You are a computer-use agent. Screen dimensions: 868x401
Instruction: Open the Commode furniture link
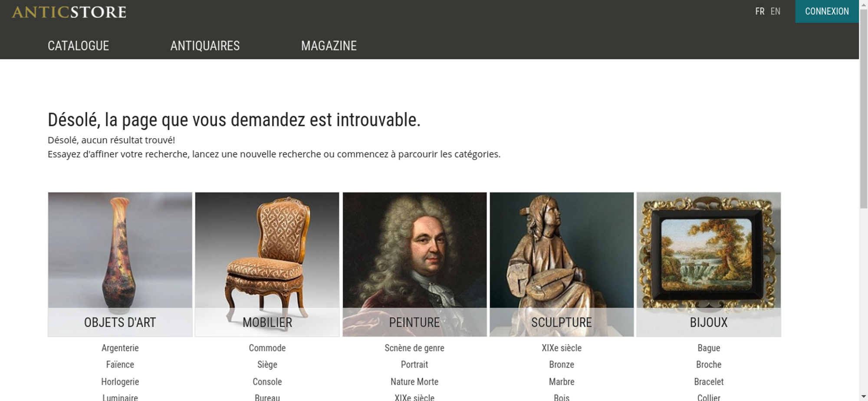pyautogui.click(x=267, y=348)
